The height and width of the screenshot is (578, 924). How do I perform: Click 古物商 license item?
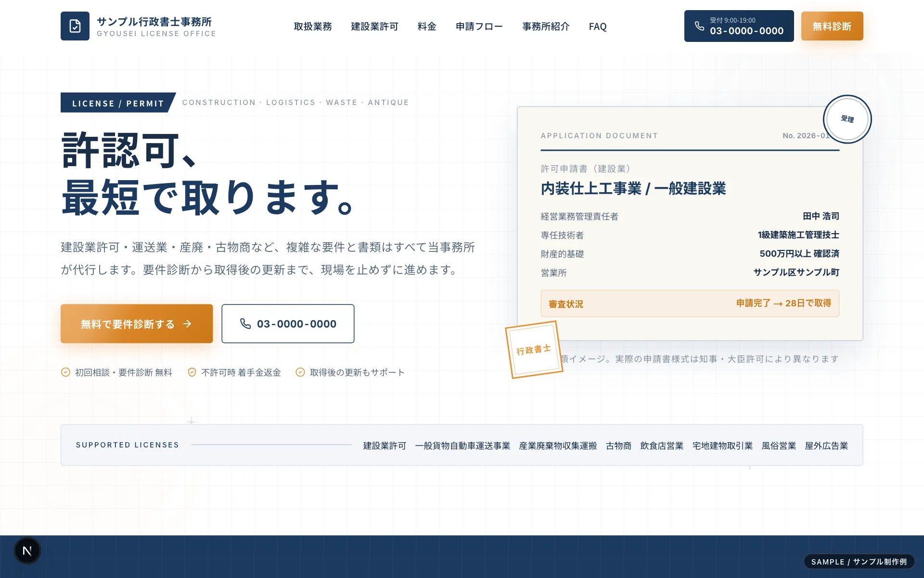pos(618,446)
